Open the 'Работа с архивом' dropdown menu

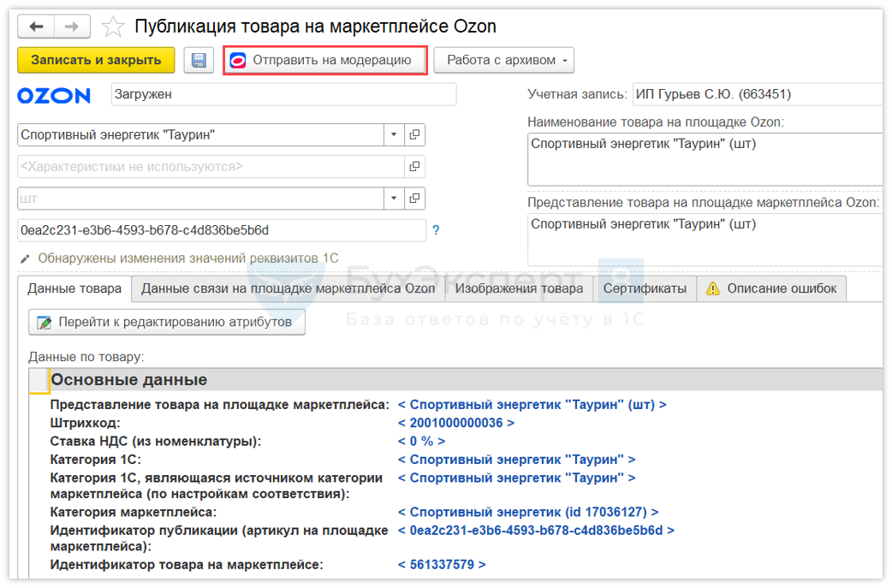pyautogui.click(x=503, y=61)
